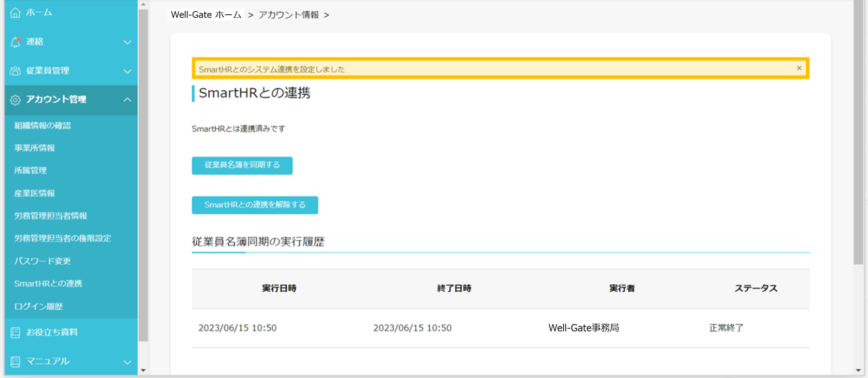Viewport: 868px width, 378px height.
Task: Click the 実行日時 column header
Action: (279, 288)
